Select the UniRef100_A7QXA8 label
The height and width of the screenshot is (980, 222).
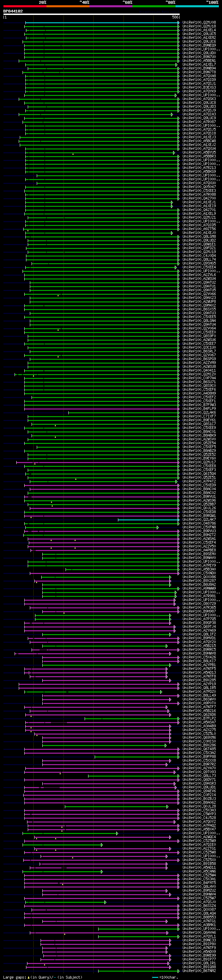click(199, 76)
